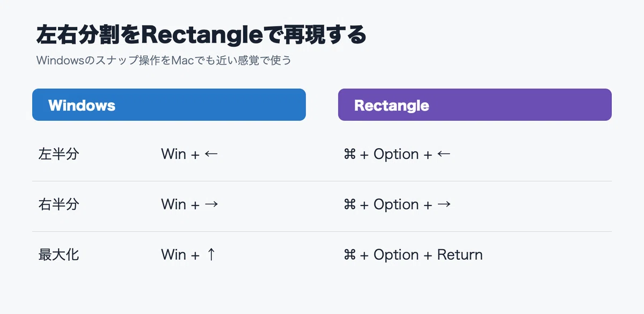Click the up arrow after Win +
The image size is (644, 314).
pyautogui.click(x=210, y=254)
